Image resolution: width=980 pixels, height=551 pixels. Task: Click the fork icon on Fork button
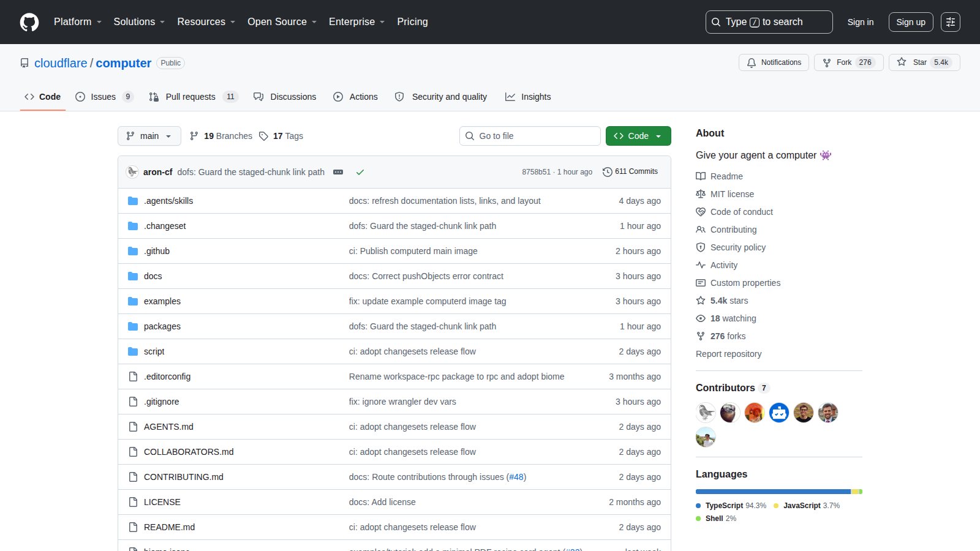[827, 62]
